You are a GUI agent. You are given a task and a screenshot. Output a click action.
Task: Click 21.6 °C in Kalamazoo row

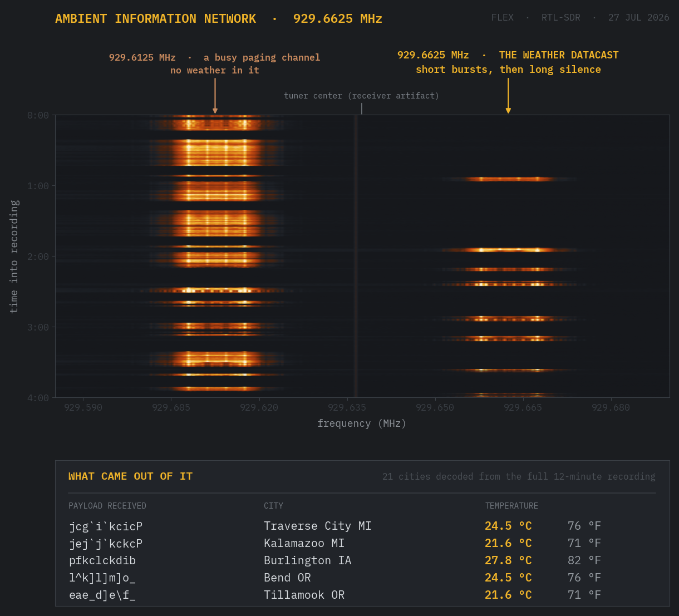508,543
